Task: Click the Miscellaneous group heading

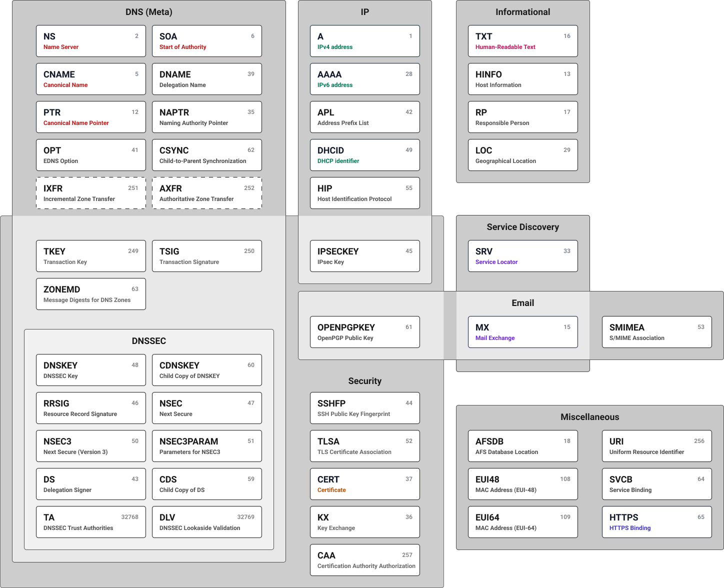Action: [x=589, y=417]
